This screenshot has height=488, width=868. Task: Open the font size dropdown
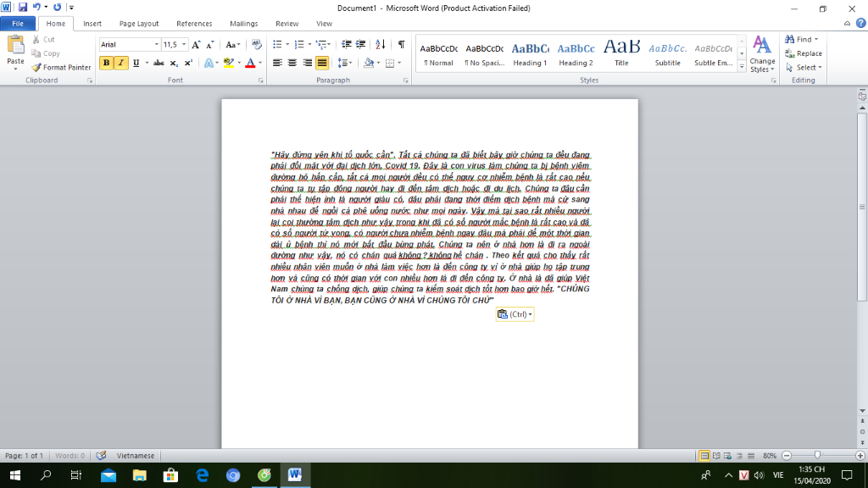[184, 44]
